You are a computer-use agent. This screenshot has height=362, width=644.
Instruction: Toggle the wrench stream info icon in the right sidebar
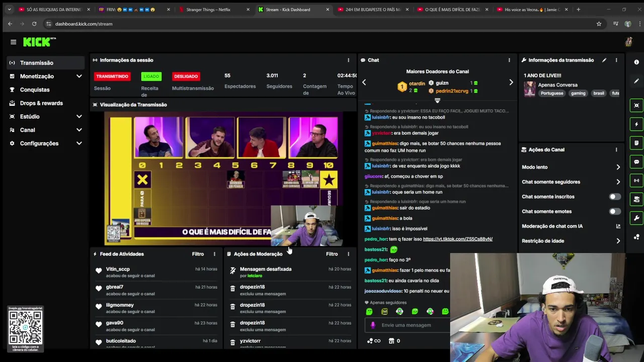[636, 218]
